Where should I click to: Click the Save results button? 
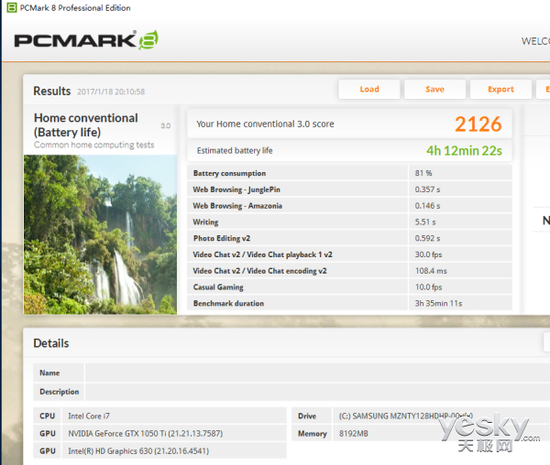(x=435, y=89)
